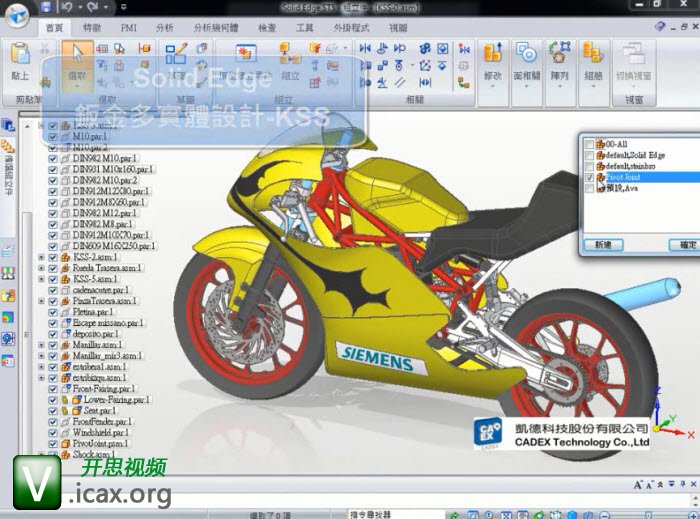This screenshot has height=519, width=700.
Task: Check the 00-All configuration checkbox
Action: click(589, 144)
